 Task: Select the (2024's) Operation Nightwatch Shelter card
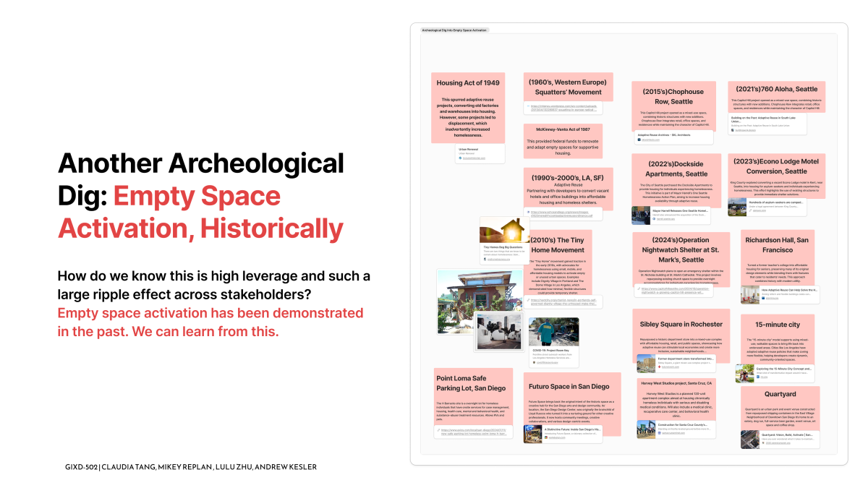point(682,258)
